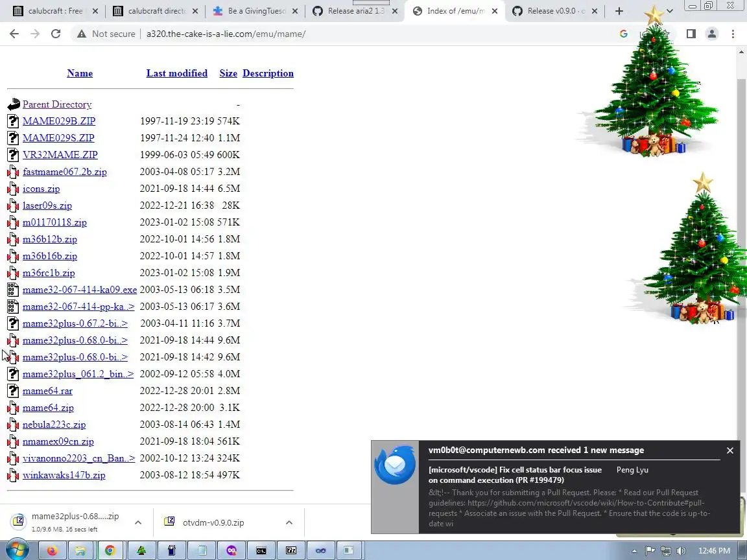This screenshot has height=560, width=747.
Task: Sort listing by Last modified column
Action: click(x=177, y=73)
